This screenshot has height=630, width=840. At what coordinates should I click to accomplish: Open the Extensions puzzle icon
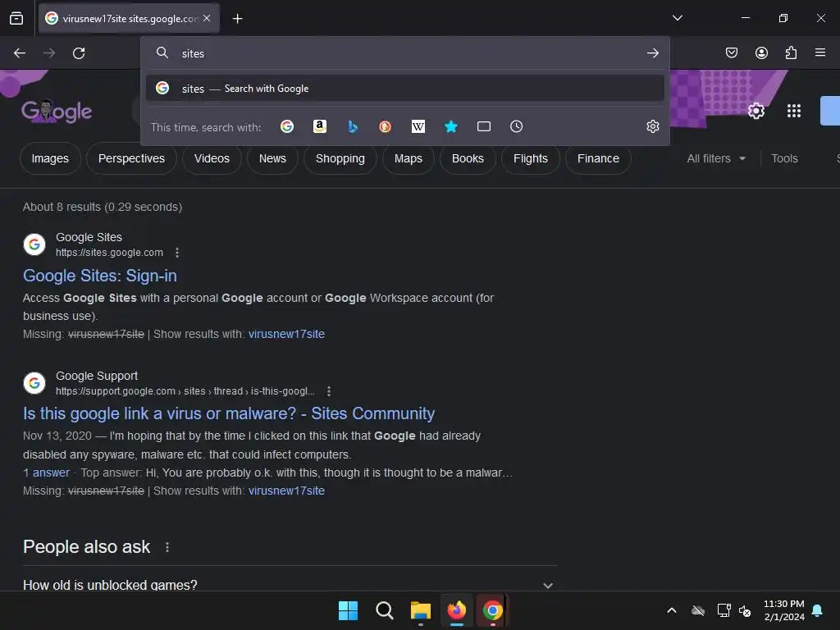click(791, 52)
